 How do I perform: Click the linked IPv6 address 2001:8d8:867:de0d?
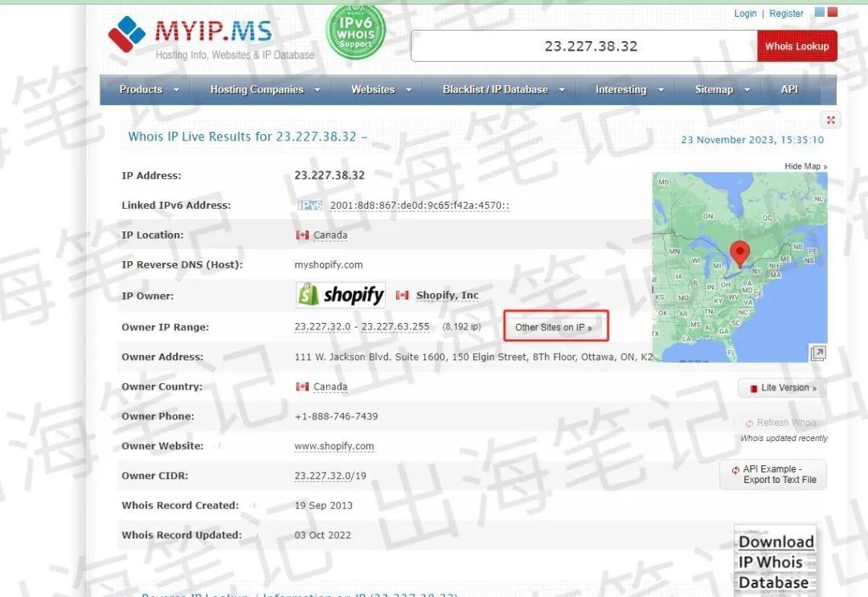[419, 206]
